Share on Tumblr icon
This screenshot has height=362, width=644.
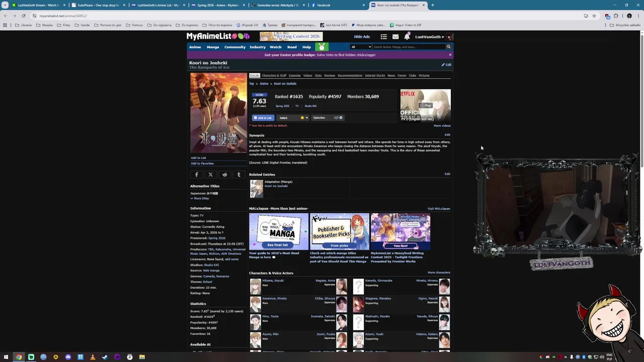239,174
